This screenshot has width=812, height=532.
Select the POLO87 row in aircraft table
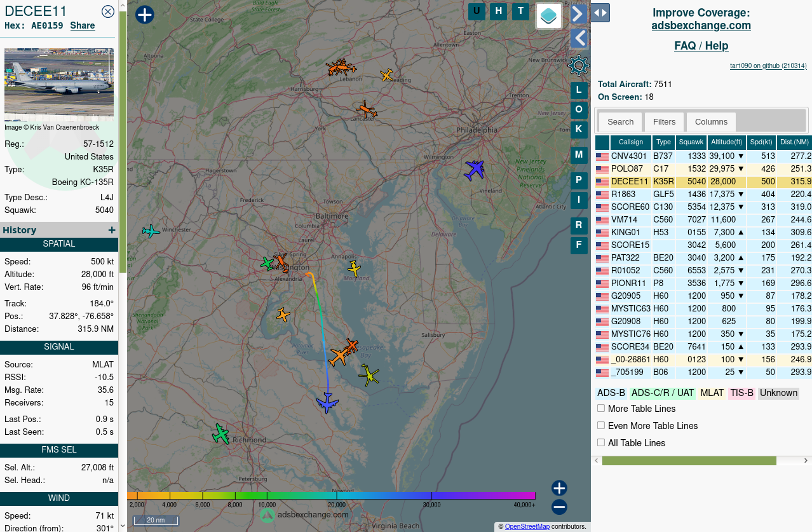(x=703, y=169)
